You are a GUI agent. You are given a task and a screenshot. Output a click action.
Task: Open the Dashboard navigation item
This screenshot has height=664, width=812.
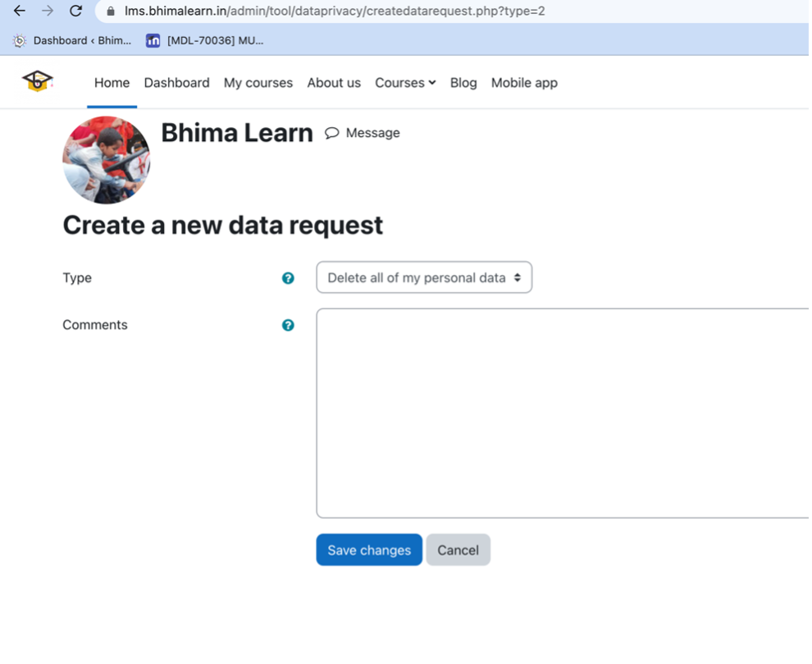(176, 83)
